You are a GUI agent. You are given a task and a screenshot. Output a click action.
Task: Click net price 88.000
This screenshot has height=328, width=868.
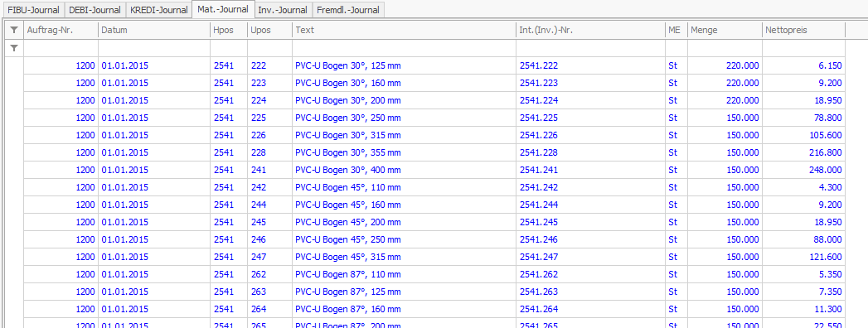[x=828, y=239]
